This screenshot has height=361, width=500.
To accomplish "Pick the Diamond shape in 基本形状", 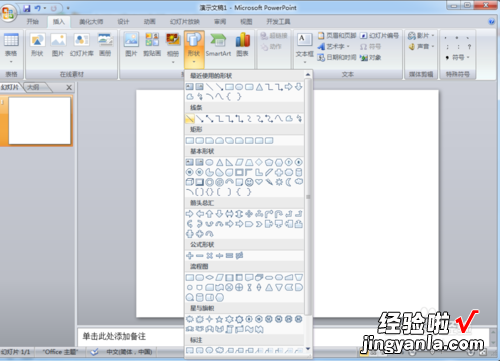I will 259,162.
